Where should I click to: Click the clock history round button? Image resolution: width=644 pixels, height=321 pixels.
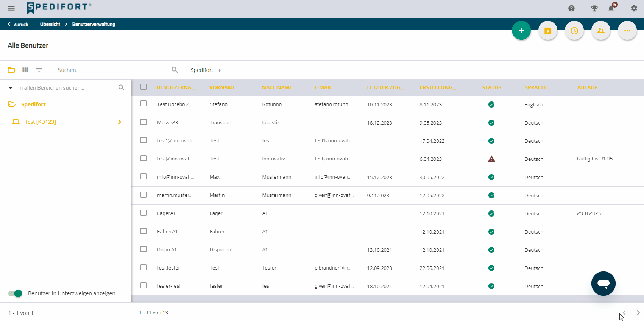click(574, 31)
